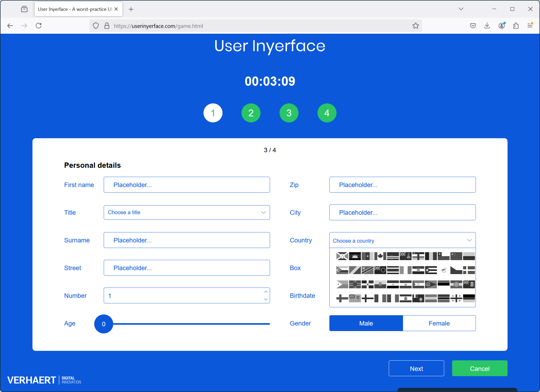
Task: Reload the page with refresh icon
Action: [39, 26]
